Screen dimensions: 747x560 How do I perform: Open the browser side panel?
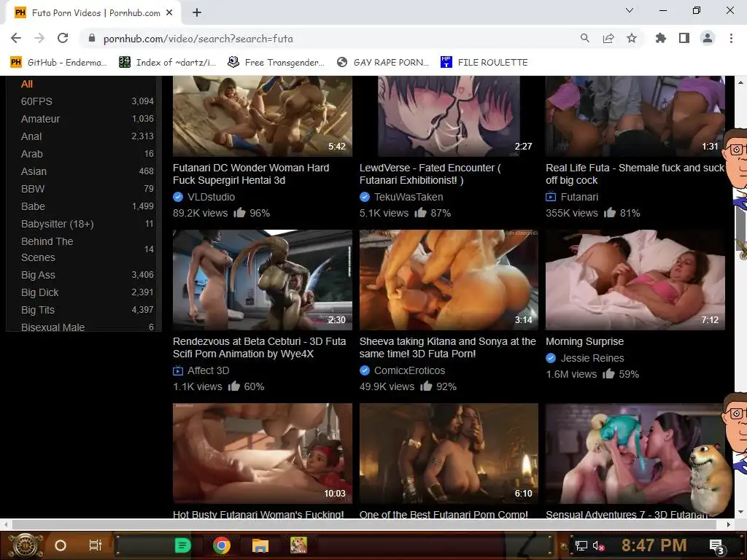point(684,38)
